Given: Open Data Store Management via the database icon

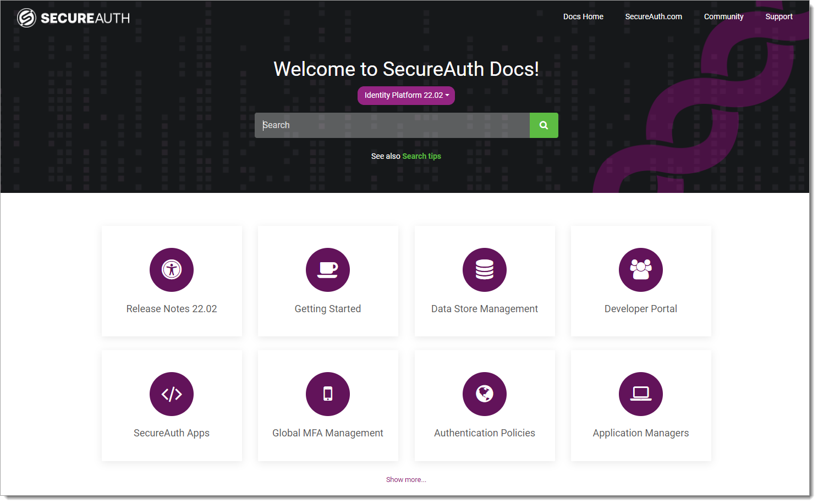Looking at the screenshot, I should (x=484, y=270).
